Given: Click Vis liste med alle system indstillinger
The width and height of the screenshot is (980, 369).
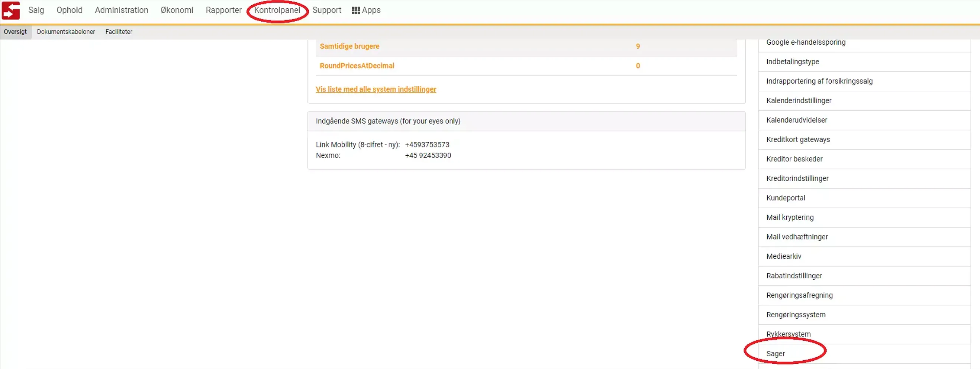Looking at the screenshot, I should coord(375,89).
